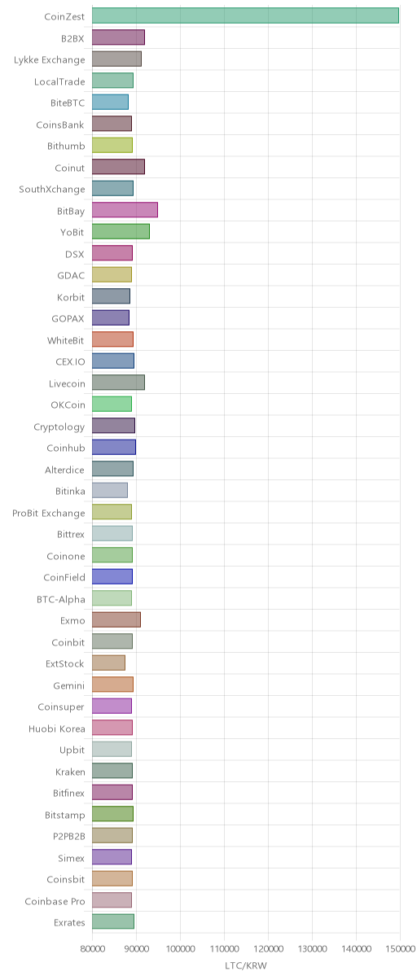The height and width of the screenshot is (980, 417).
Task: Click the B2BX purple bar
Action: [x=118, y=37]
